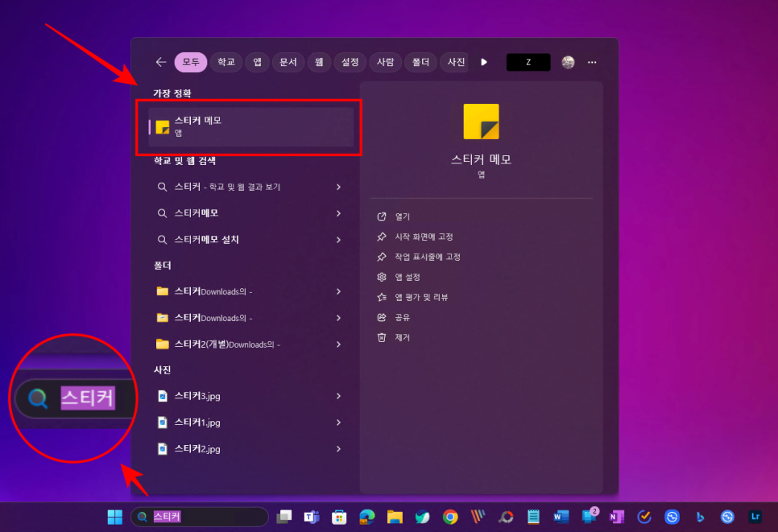Expand chevron next to 스티커메모 설치
This screenshot has width=778, height=532.
click(x=338, y=240)
